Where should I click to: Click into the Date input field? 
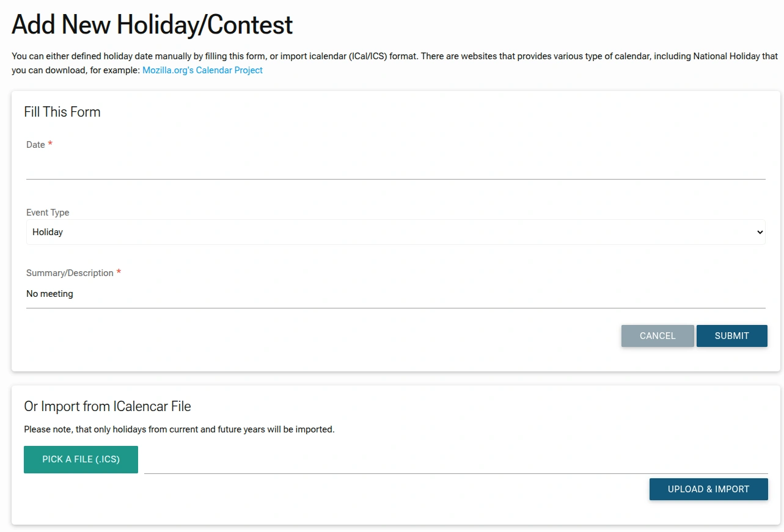(x=395, y=167)
